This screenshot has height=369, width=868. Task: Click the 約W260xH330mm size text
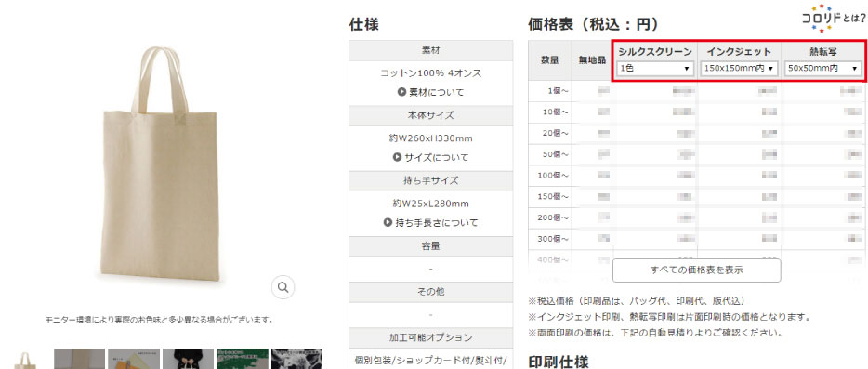(430, 138)
